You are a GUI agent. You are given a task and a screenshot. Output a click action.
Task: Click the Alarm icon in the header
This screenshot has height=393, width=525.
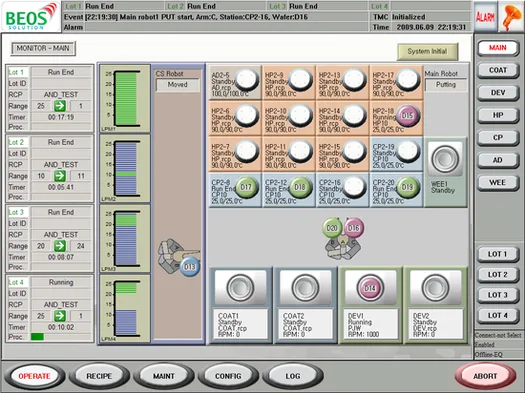(x=485, y=16)
